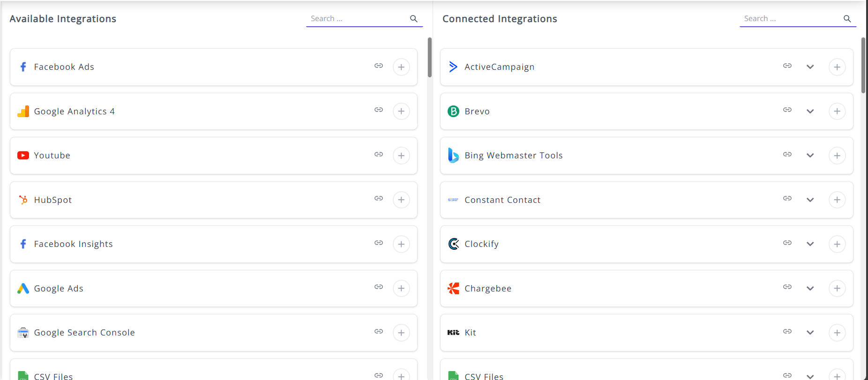Screen dimensions: 868x380
Task: Click search magnifier in Available Integrations
Action: click(414, 19)
